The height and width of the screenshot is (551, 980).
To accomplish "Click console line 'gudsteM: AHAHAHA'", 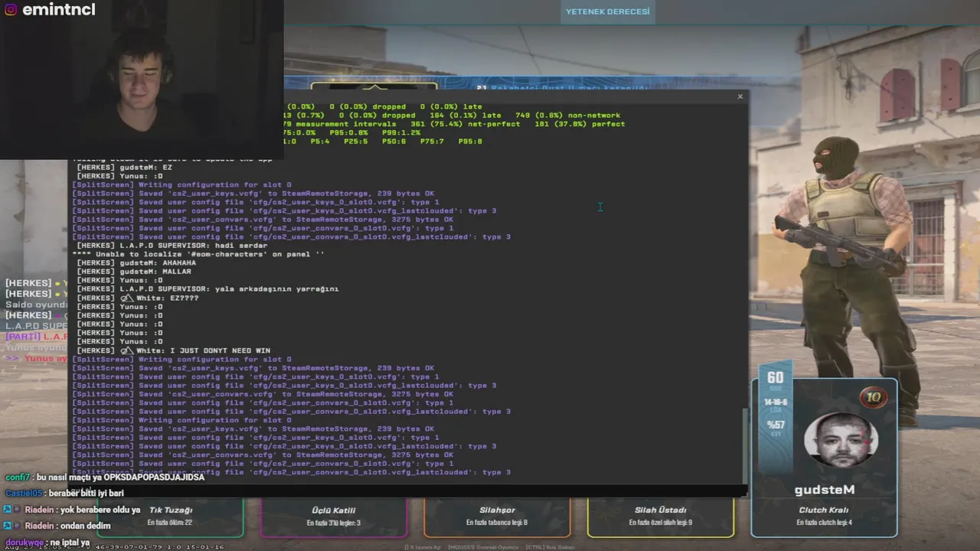I will pos(136,263).
